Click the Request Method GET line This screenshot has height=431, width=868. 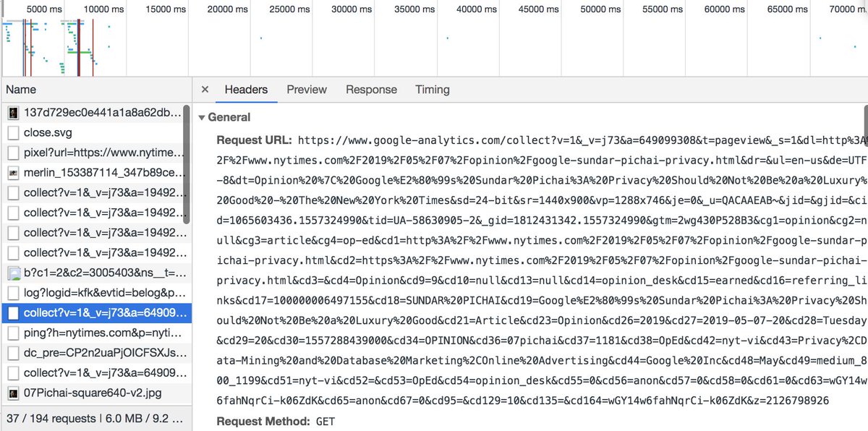[276, 421]
